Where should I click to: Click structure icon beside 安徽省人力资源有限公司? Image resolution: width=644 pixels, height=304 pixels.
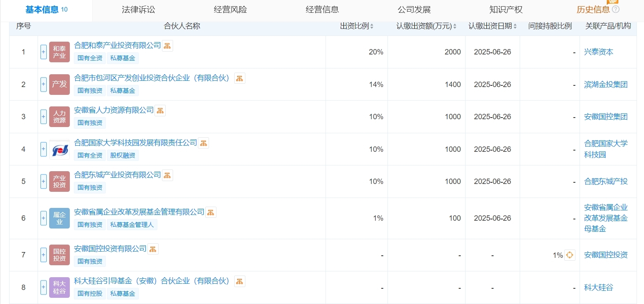click(160, 111)
